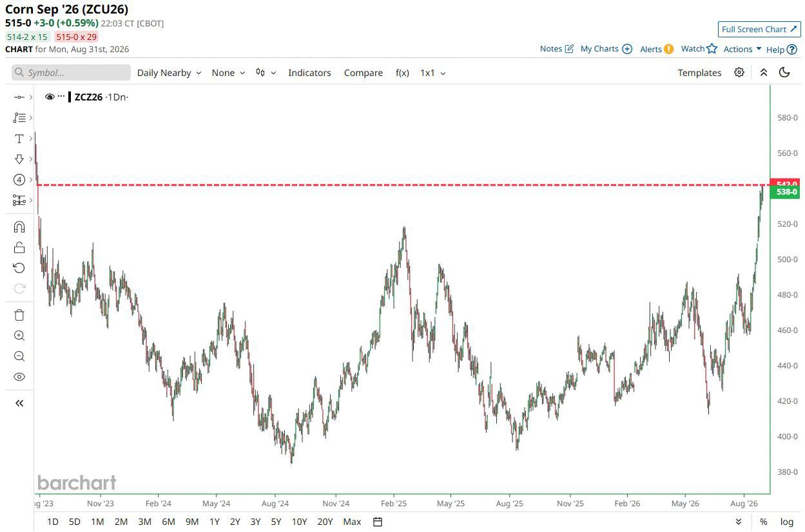Focus the Symbol search field
Image resolution: width=805 pixels, height=532 pixels.
pos(71,73)
